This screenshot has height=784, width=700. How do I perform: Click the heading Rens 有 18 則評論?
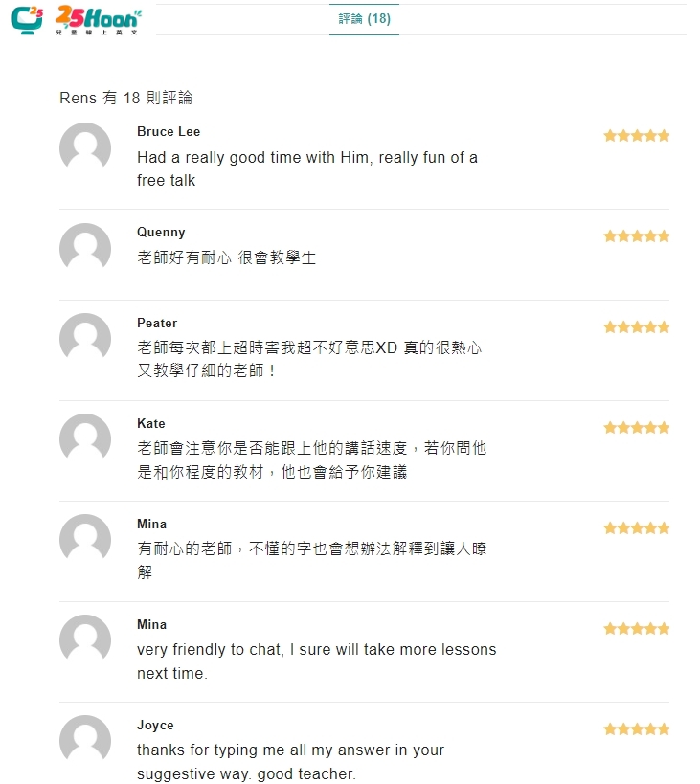126,98
